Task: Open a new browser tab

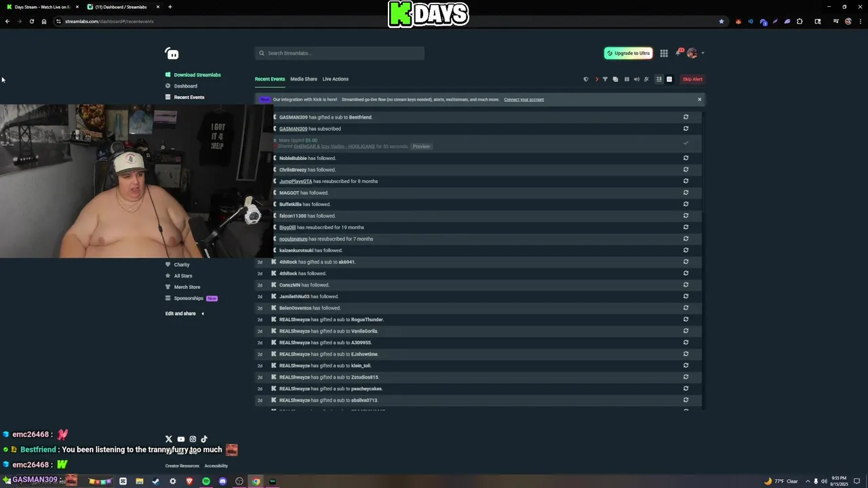Action: coord(170,7)
